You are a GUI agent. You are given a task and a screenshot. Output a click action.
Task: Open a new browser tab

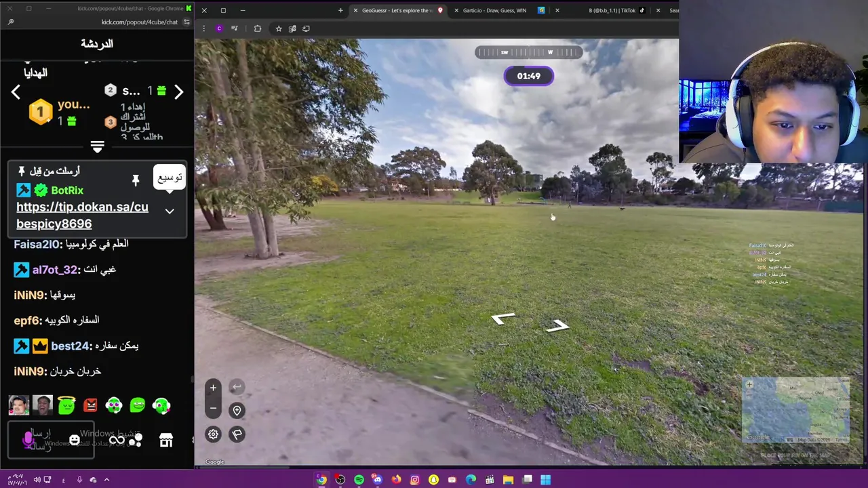pyautogui.click(x=340, y=10)
